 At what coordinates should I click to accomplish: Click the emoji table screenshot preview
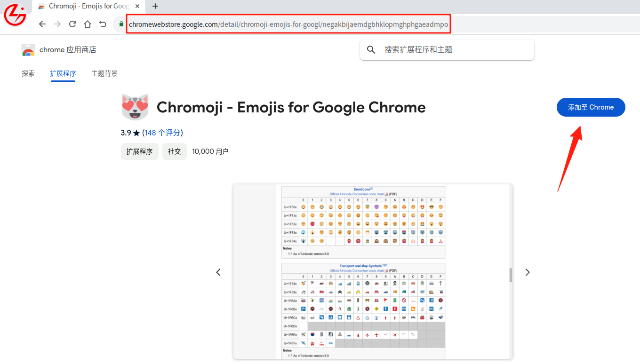click(x=373, y=272)
